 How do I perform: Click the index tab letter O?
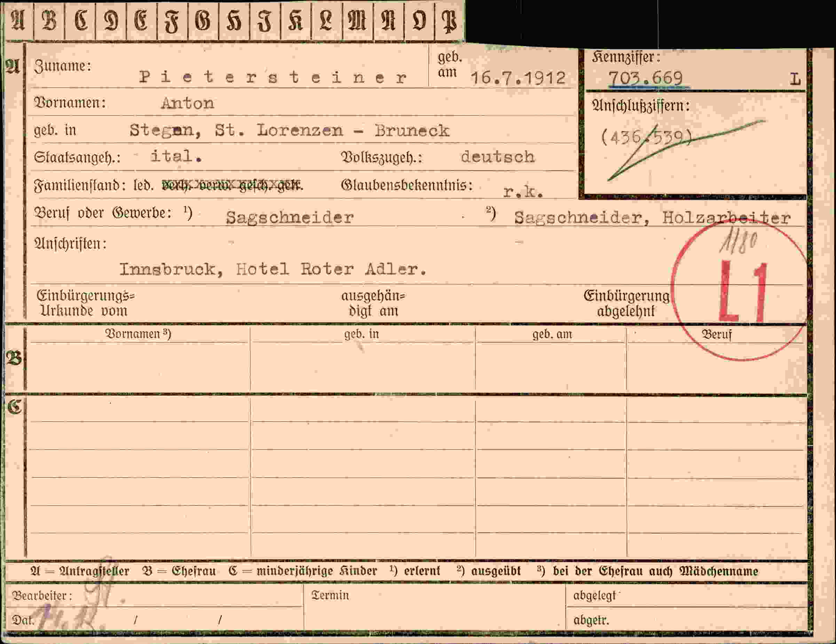coord(419,20)
